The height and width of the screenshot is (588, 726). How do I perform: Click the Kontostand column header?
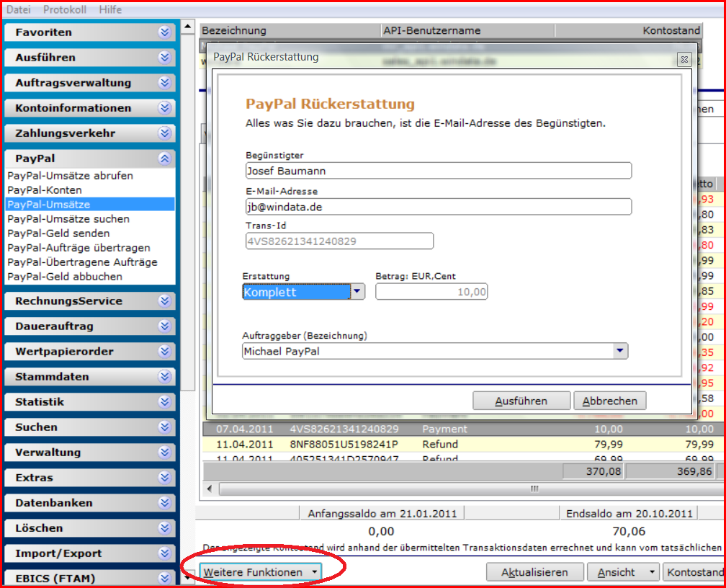(628, 30)
